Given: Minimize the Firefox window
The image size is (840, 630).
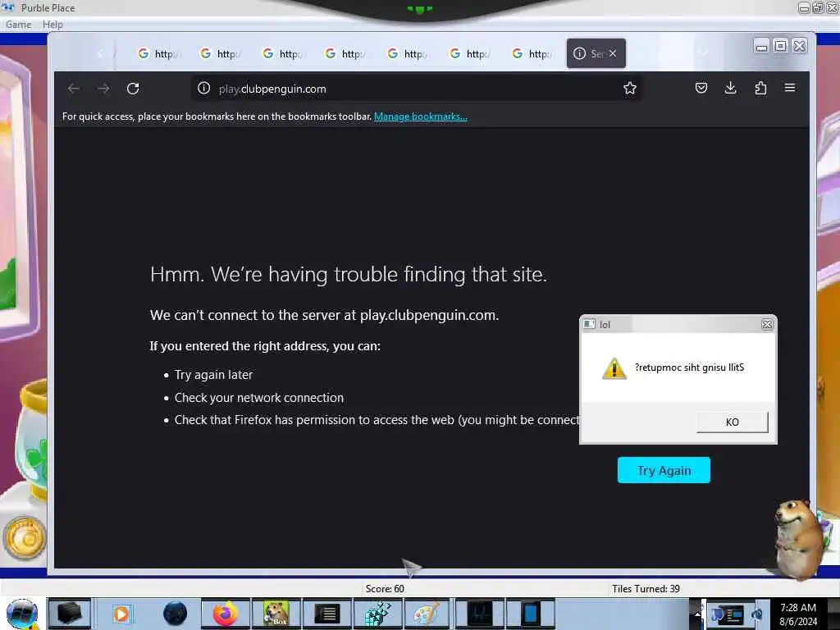Looking at the screenshot, I should [761, 47].
